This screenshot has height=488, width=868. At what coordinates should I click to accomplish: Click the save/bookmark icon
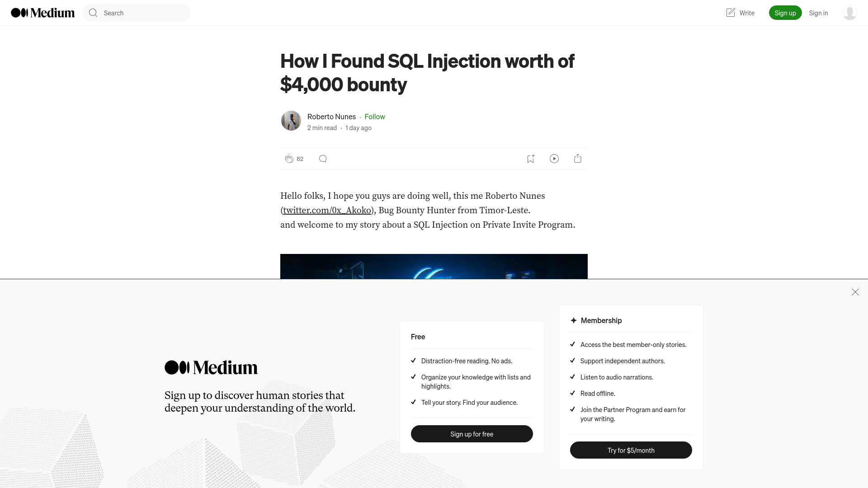click(x=530, y=159)
